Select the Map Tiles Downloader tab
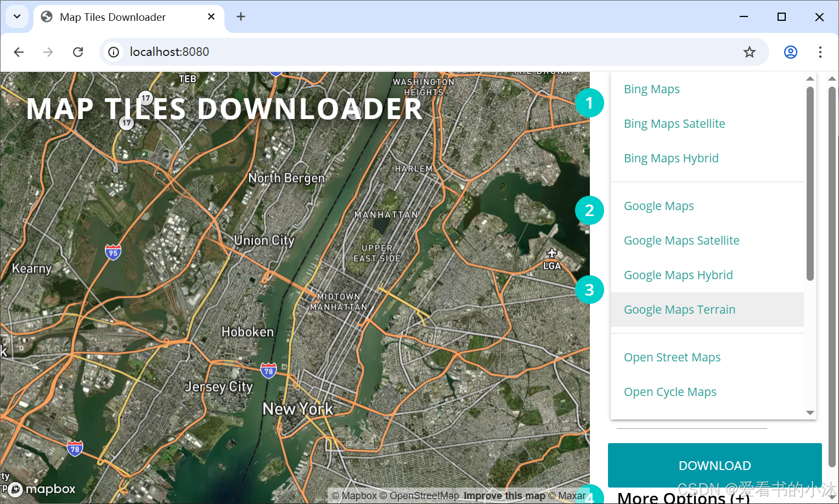This screenshot has height=504, width=839. coord(129,17)
